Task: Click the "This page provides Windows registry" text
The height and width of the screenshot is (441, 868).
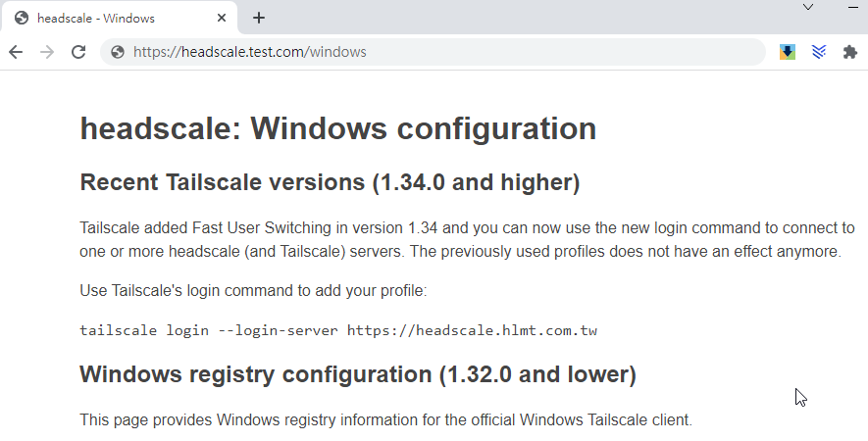Action: [385, 420]
